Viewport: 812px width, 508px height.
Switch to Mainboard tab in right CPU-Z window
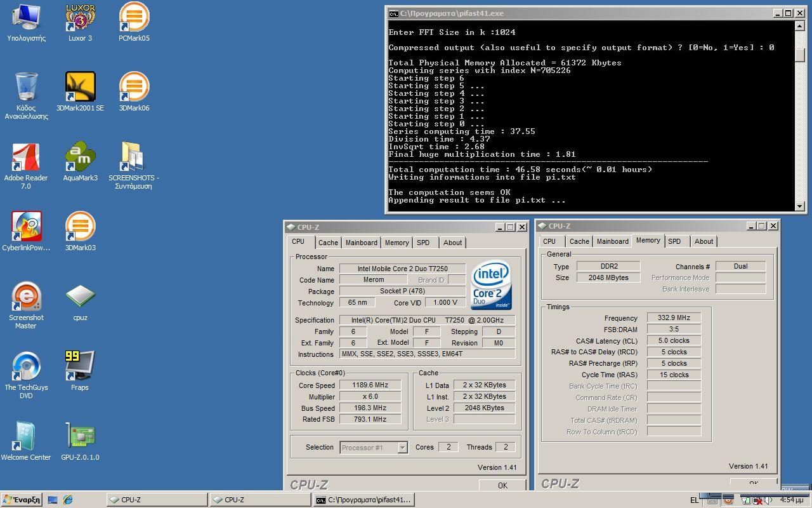tap(613, 241)
